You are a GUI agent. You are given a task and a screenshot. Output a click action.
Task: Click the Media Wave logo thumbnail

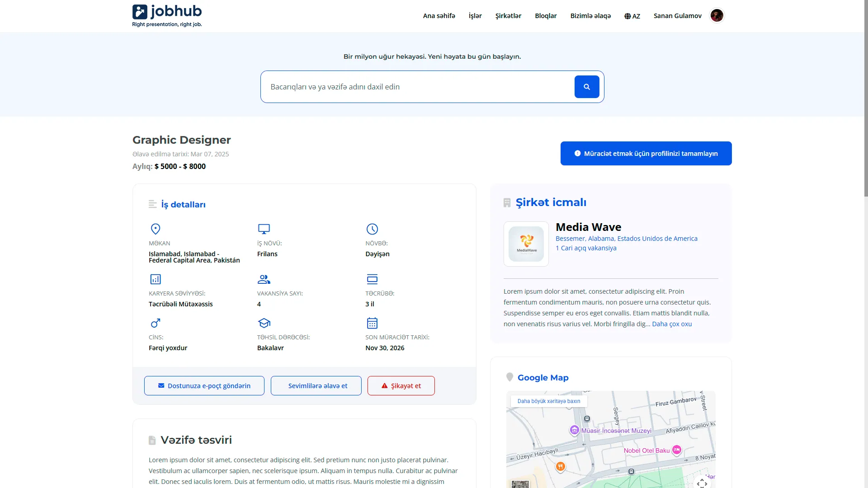(526, 244)
